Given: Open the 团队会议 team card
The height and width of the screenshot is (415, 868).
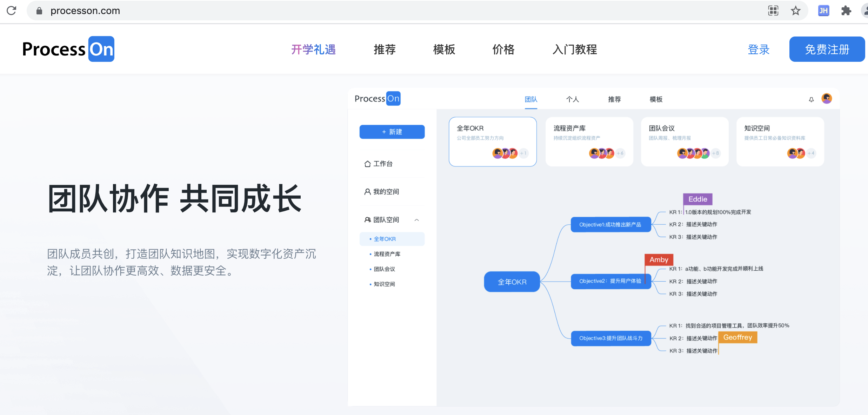Looking at the screenshot, I should tap(685, 141).
